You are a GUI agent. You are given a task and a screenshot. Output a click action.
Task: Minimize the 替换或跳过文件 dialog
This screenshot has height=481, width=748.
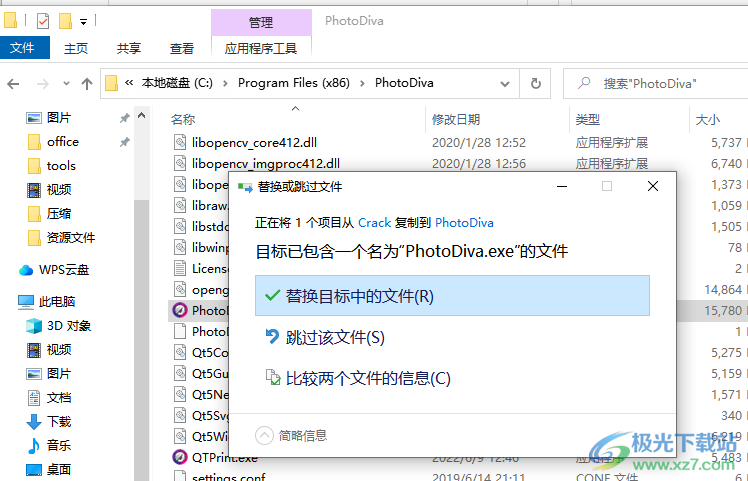(x=562, y=186)
